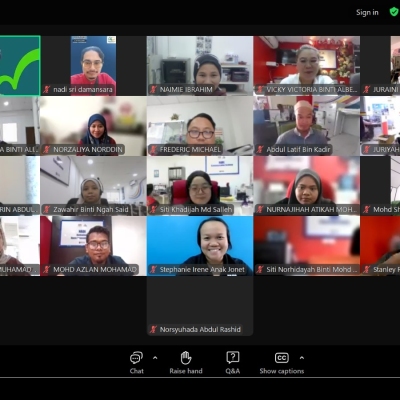Click the name label 'NAIMIE IBRAHIM'
The height and width of the screenshot is (400, 400).
(x=186, y=89)
